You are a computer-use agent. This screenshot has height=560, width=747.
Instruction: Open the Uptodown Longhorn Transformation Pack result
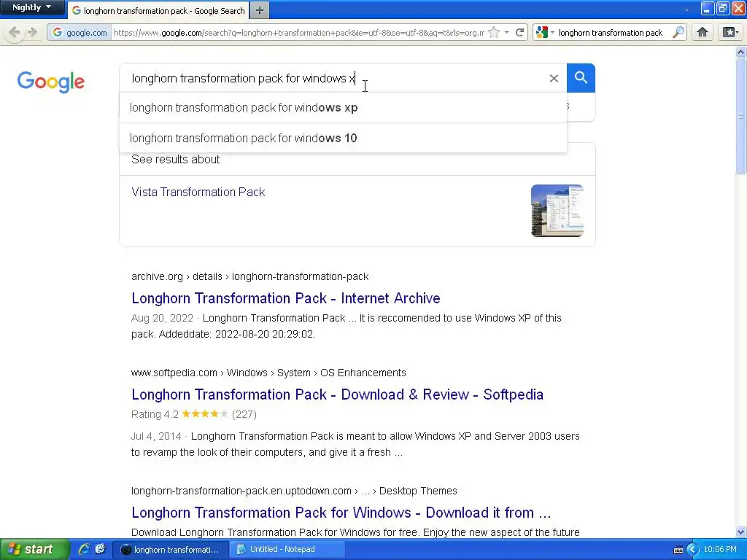(x=341, y=513)
